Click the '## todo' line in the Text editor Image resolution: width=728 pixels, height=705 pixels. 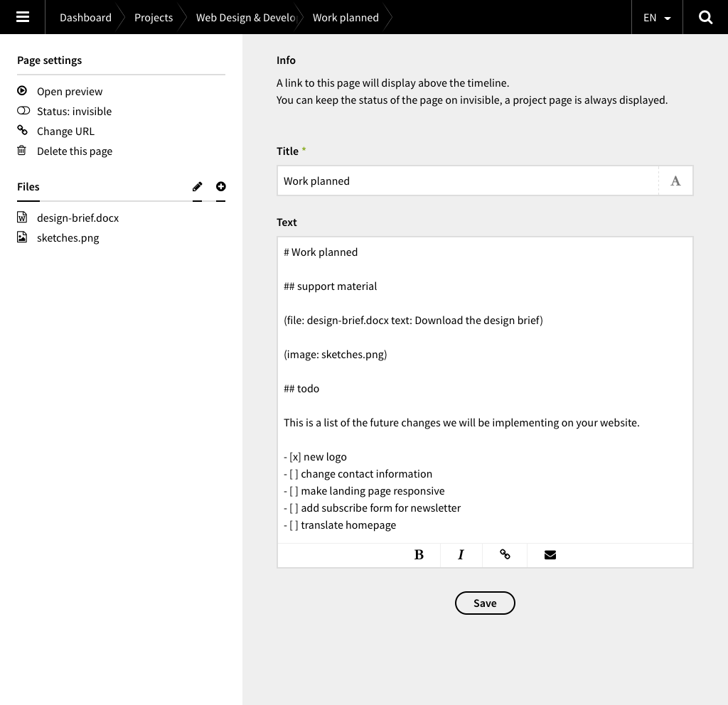[301, 389]
